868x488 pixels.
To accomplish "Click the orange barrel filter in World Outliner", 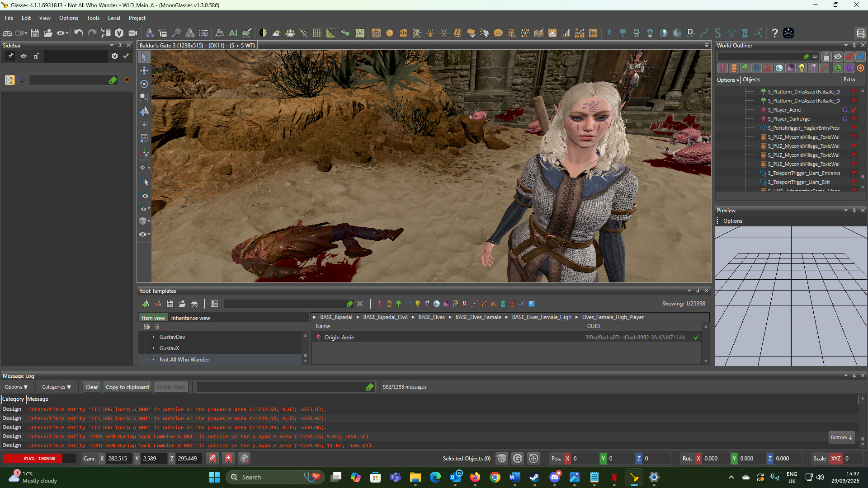I will tap(734, 68).
